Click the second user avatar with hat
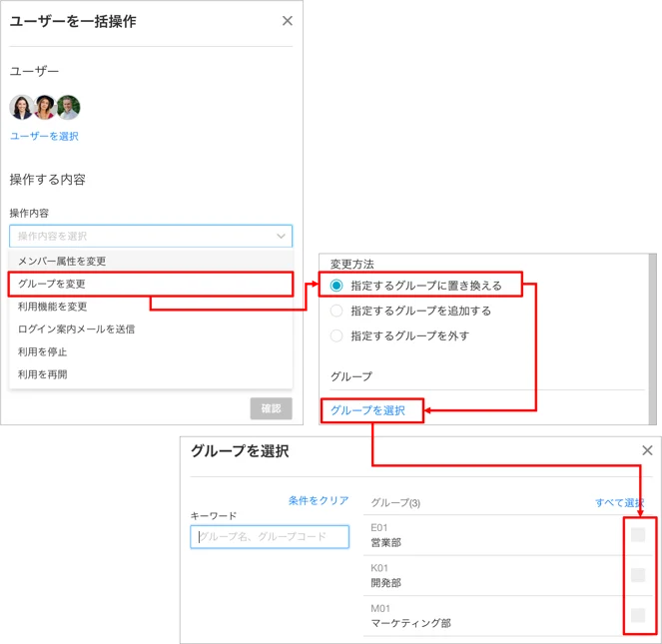The image size is (662, 644). coord(45,107)
